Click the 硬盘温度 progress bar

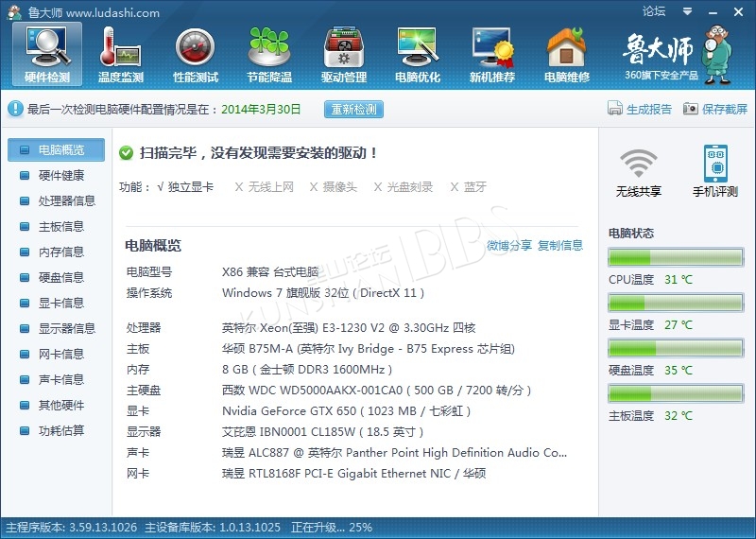676,348
